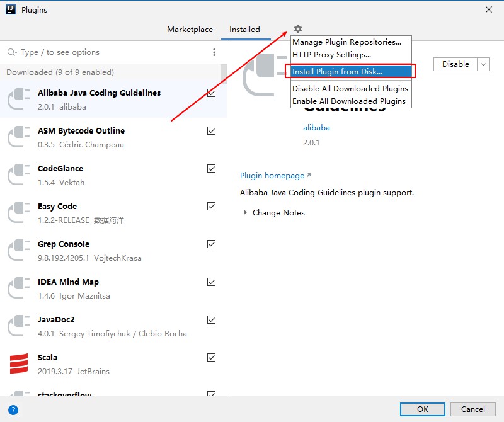Select the Installed tab

(x=244, y=29)
